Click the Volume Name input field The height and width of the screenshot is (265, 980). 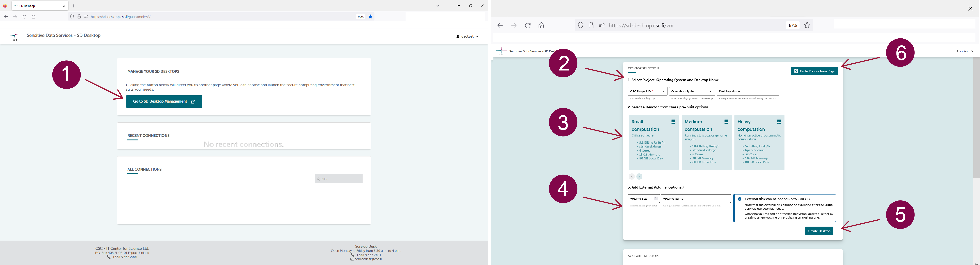[696, 199]
